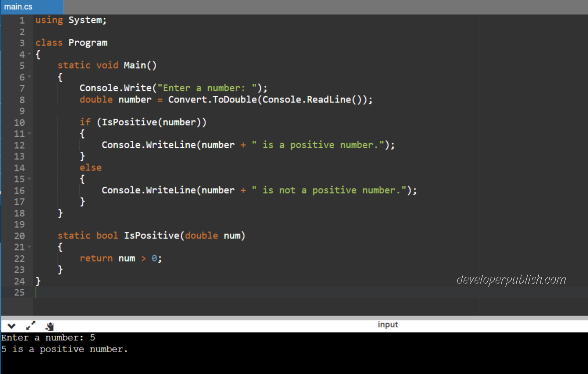This screenshot has width=588, height=374.
Task: Collapse the Main method body at line 6
Action: coord(29,77)
